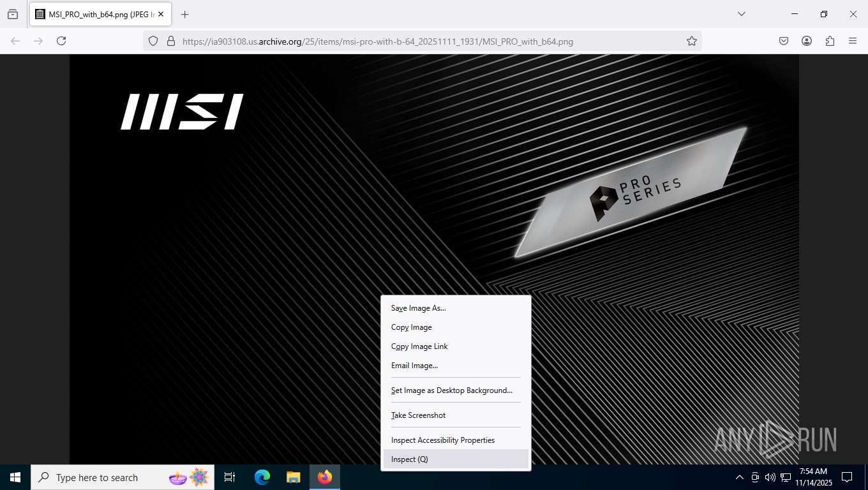The image size is (868, 490).
Task: Choose Inspect Accessibility Properties
Action: [x=456, y=440]
